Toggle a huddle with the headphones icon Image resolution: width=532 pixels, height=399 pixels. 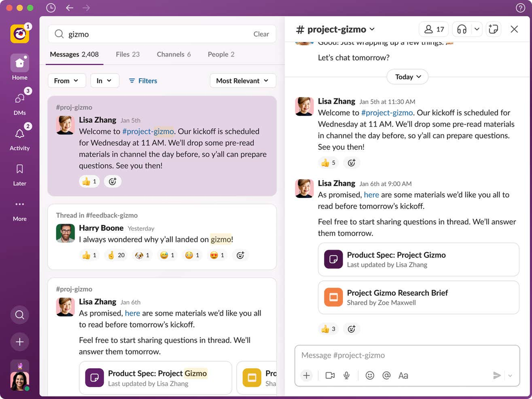click(x=461, y=29)
